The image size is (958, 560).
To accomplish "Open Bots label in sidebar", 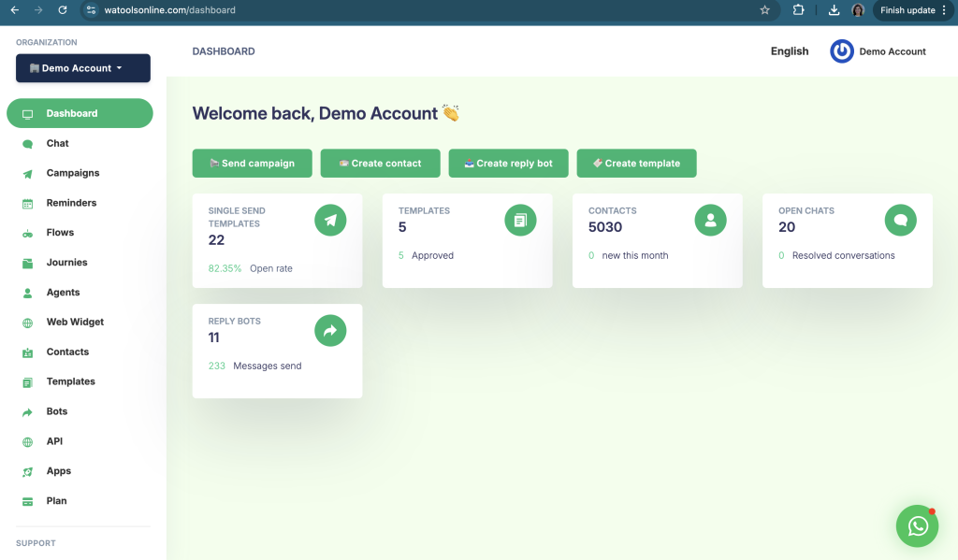I will 57,411.
